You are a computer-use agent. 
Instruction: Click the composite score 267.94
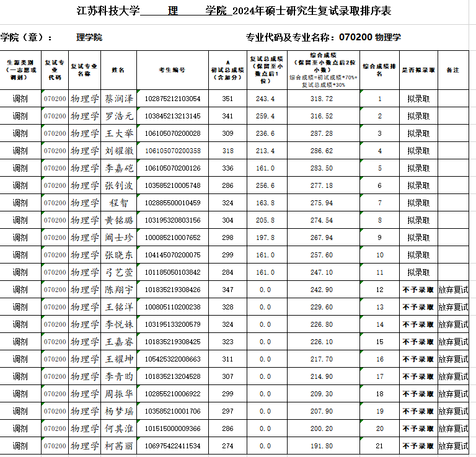tap(322, 237)
